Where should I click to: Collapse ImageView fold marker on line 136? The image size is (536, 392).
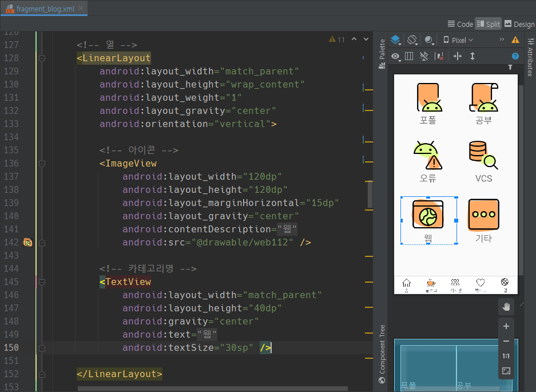tap(42, 164)
